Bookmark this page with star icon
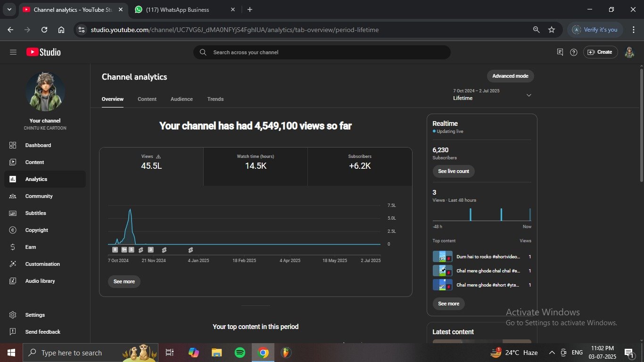 point(552,30)
